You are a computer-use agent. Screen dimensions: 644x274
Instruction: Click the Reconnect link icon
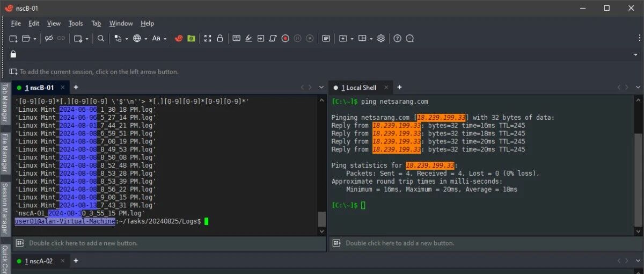pyautogui.click(x=61, y=39)
